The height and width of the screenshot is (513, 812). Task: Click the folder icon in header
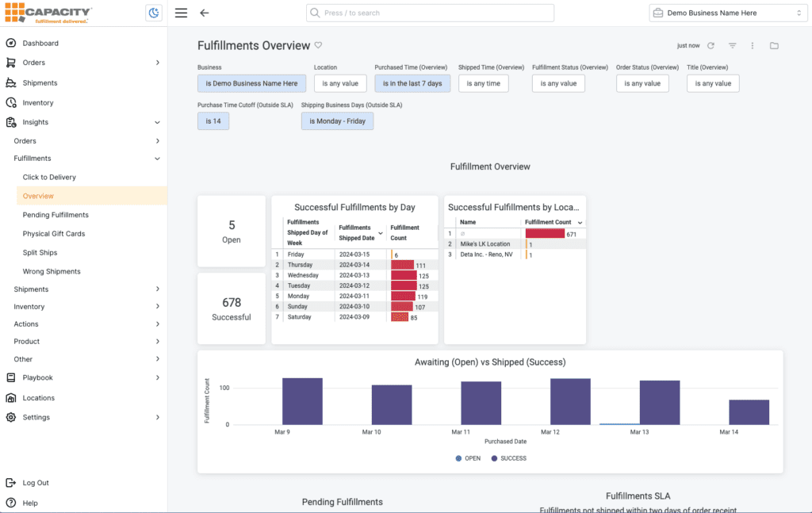(x=774, y=46)
